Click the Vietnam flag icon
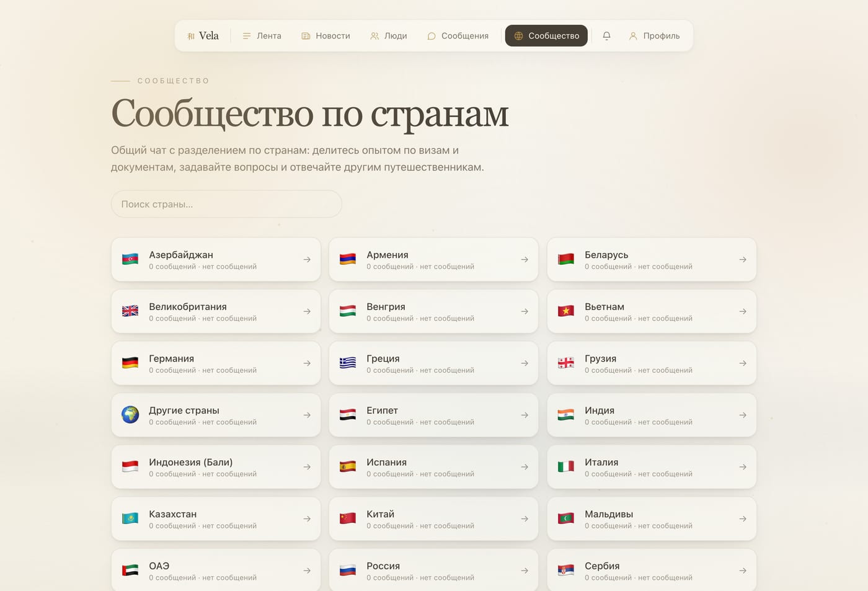The height and width of the screenshot is (591, 868). (566, 311)
